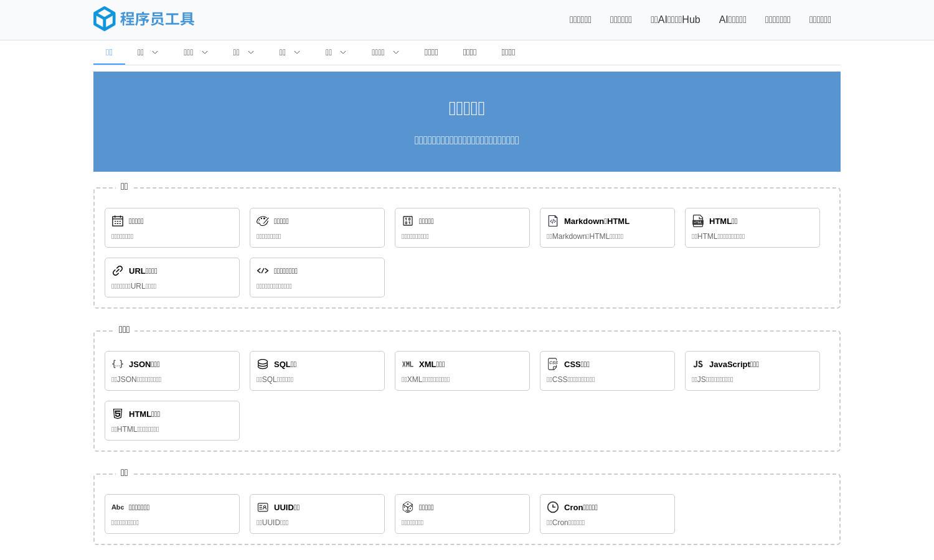Image resolution: width=934 pixels, height=560 pixels.
Task: Click the description text containing JS
Action: [712, 380]
